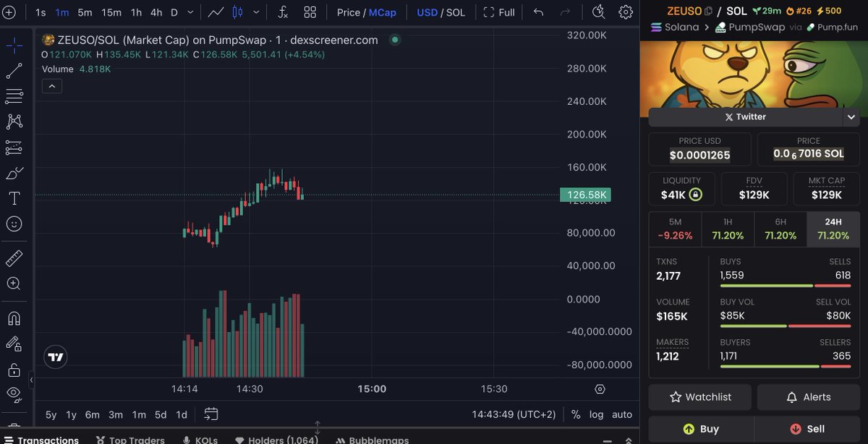
Task: Expand the social links dropdown beside Twitter
Action: [x=851, y=116]
